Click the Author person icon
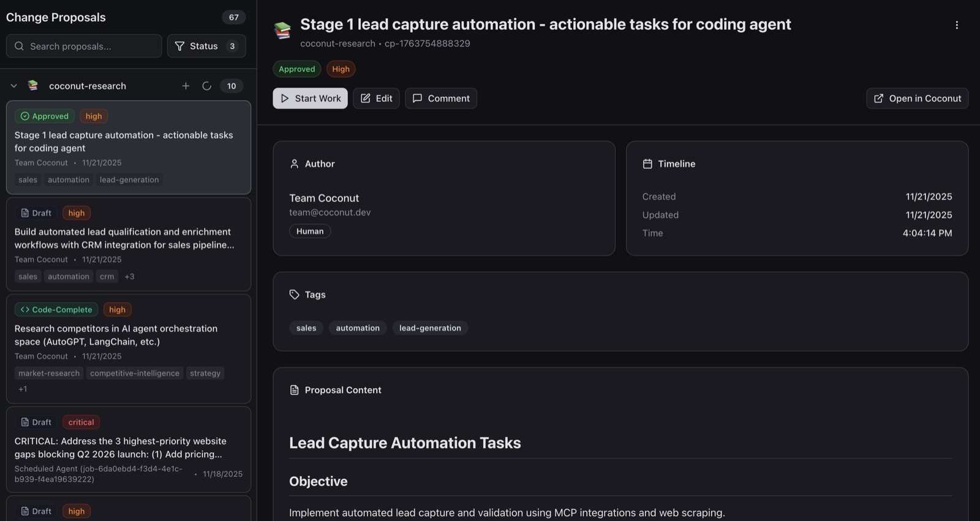980x521 pixels. click(294, 164)
